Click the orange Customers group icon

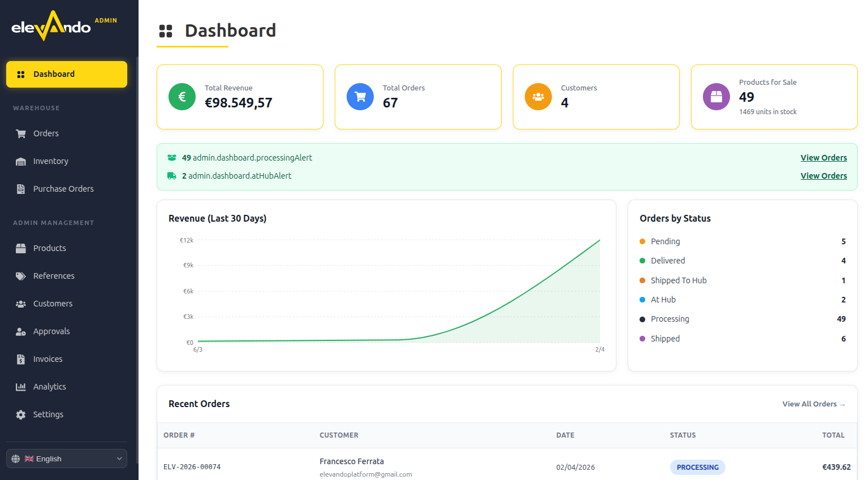click(538, 97)
